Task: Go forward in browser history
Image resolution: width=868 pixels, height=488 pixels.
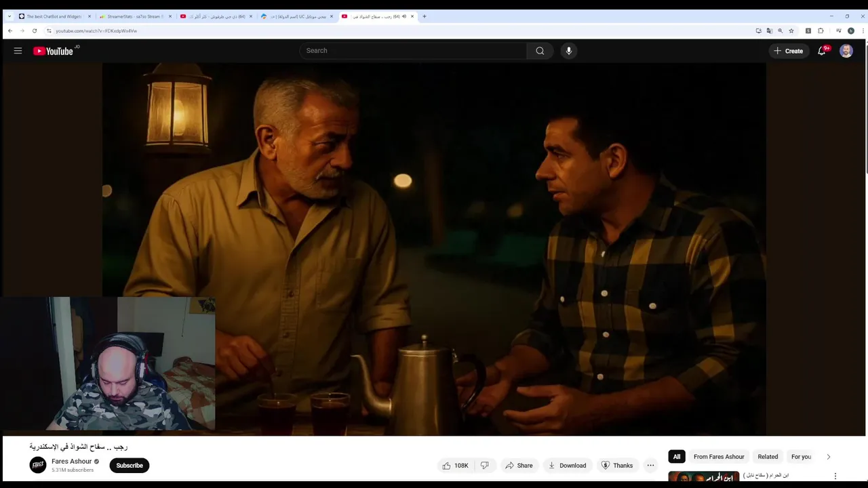Action: pos(22,30)
